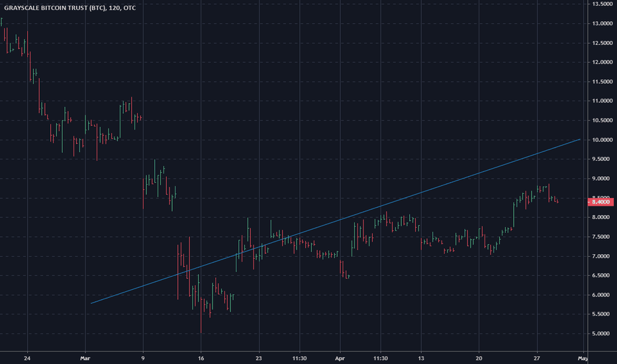This screenshot has width=617, height=364.
Task: Click the 5.5000 price axis label
Action: pyautogui.click(x=602, y=314)
